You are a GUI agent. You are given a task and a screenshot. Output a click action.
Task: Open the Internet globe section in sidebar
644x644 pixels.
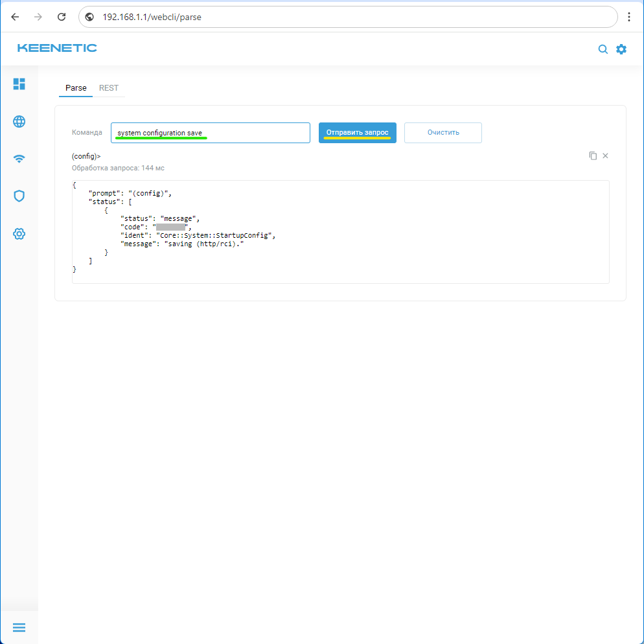pyautogui.click(x=19, y=121)
